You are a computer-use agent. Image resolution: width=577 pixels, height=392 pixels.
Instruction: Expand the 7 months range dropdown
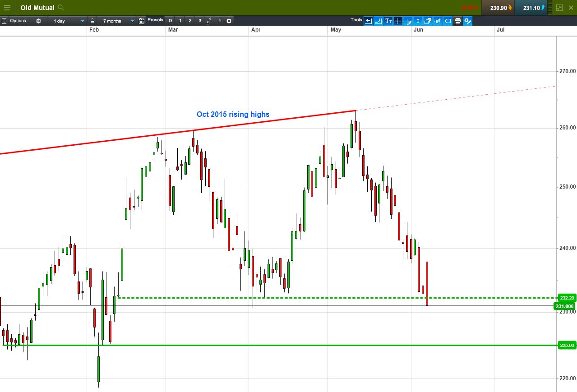(116, 21)
